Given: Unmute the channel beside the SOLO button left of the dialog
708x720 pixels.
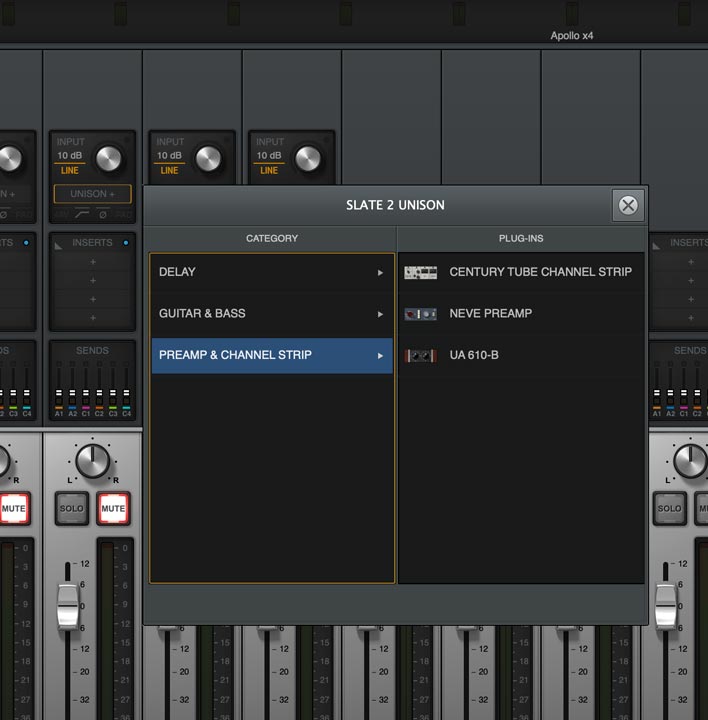Looking at the screenshot, I should tap(113, 508).
